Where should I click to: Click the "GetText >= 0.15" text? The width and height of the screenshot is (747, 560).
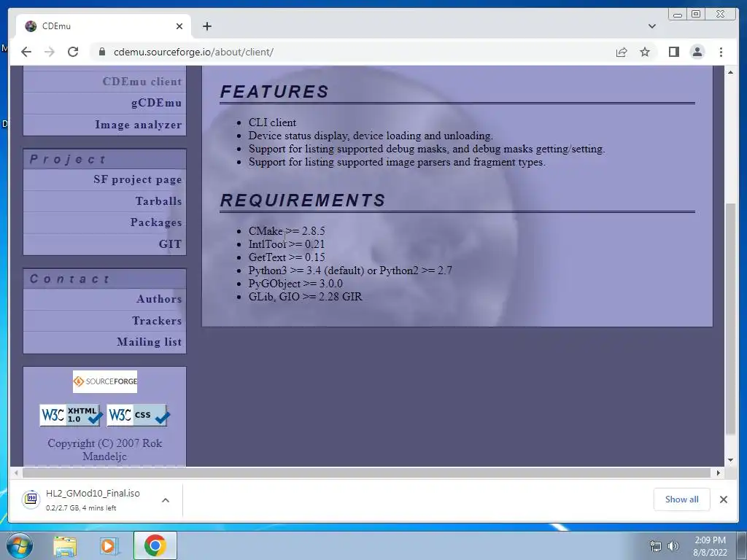pyautogui.click(x=286, y=257)
